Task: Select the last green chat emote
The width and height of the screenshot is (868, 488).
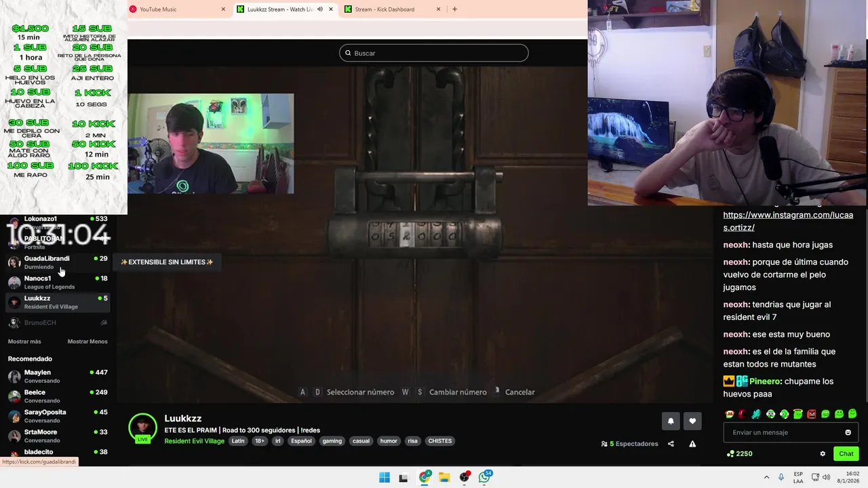Action: (x=852, y=414)
